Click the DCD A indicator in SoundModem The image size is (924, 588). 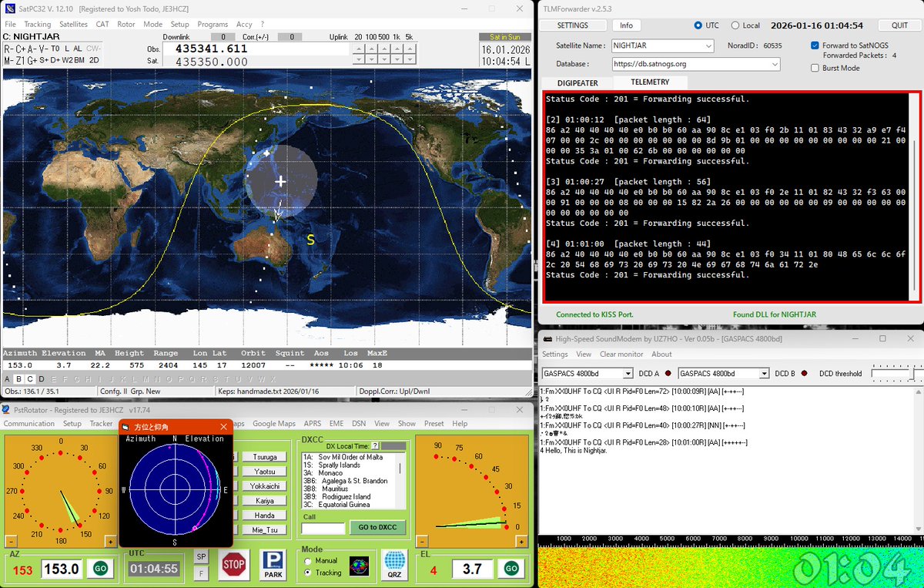pos(668,374)
